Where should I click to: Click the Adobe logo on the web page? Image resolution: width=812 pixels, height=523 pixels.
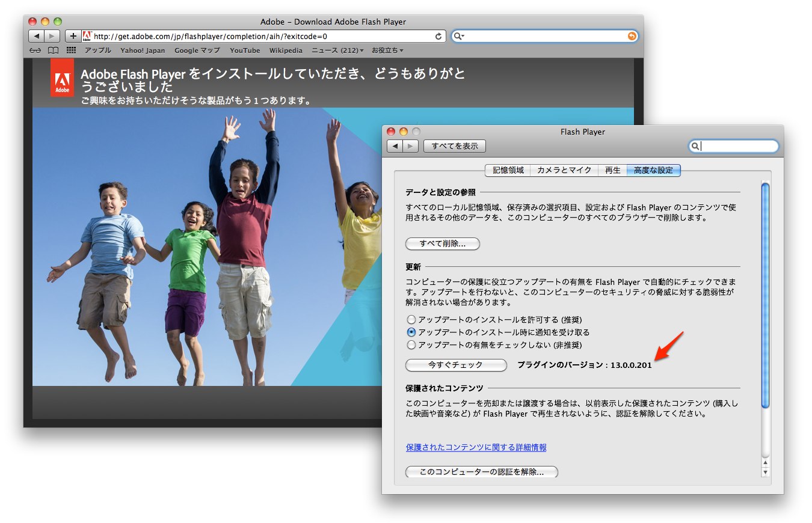[63, 78]
